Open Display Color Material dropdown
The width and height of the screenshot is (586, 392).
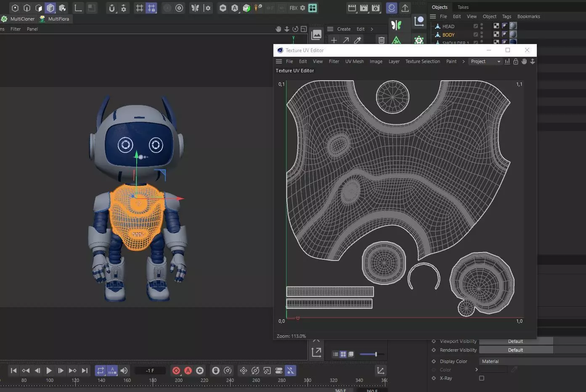coord(532,361)
